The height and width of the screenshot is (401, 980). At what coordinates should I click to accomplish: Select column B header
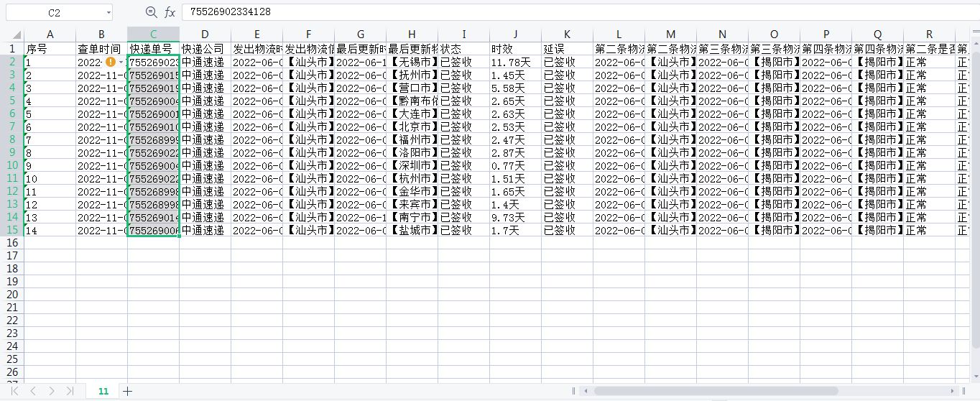[101, 34]
